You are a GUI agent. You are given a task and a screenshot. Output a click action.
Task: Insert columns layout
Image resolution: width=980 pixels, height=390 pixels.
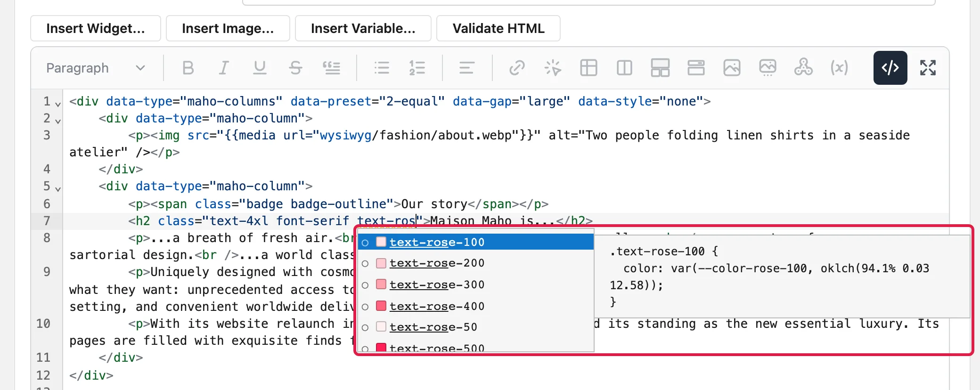[x=624, y=68]
